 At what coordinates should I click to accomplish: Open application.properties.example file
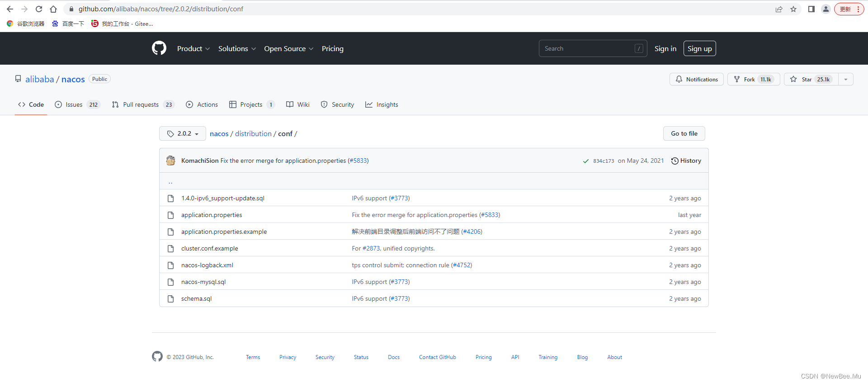(224, 232)
